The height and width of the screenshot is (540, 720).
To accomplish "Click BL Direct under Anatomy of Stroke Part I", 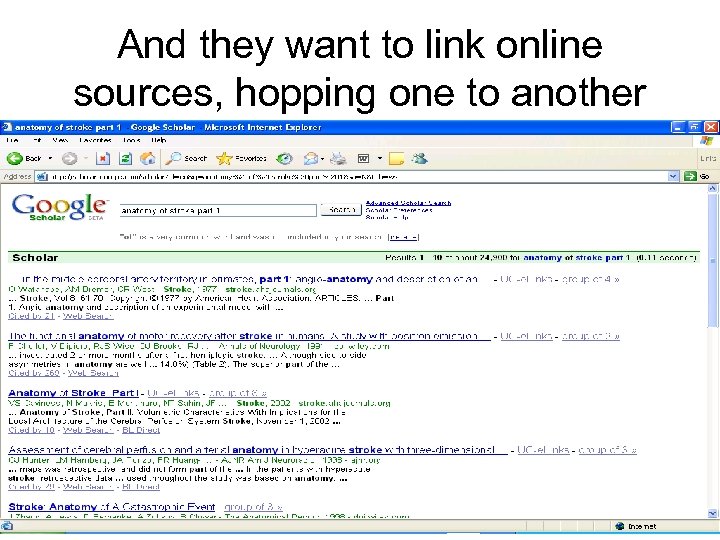I will tap(141, 430).
